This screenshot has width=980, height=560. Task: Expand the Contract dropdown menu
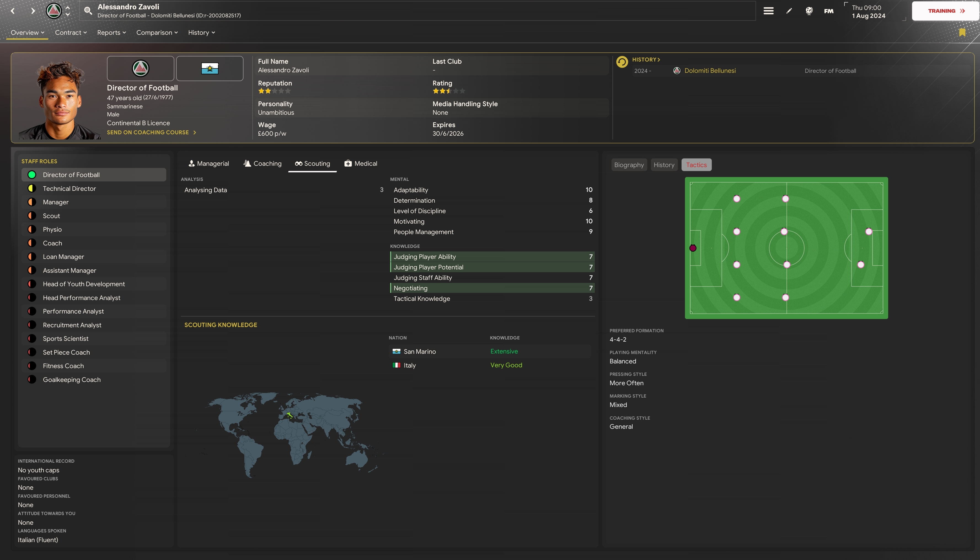pos(71,33)
